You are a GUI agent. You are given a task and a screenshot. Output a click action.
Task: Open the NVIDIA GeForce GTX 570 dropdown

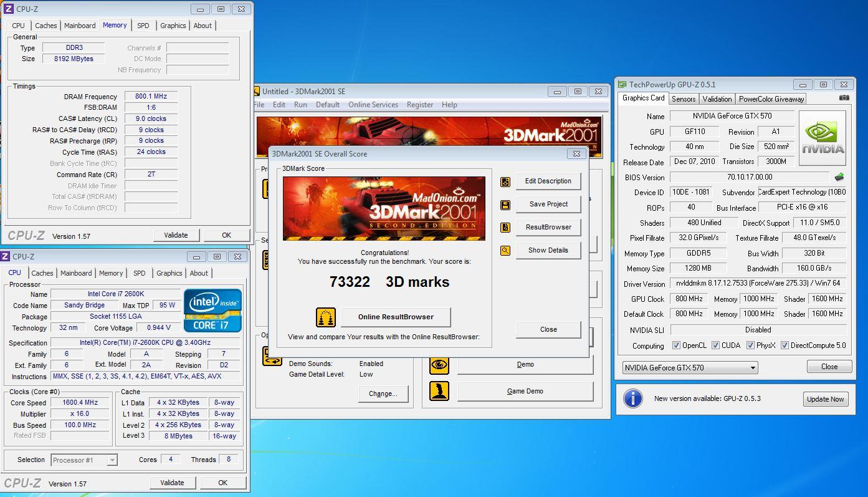point(690,368)
